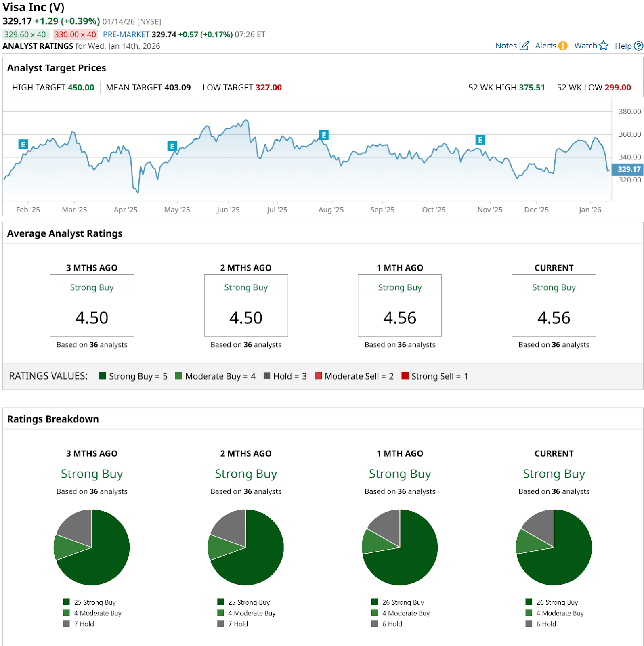
Task: Click the Strong Sell legend red square
Action: click(x=405, y=376)
